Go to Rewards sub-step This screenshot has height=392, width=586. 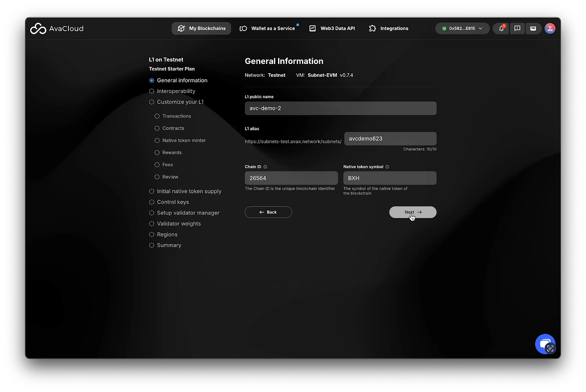tap(168, 153)
